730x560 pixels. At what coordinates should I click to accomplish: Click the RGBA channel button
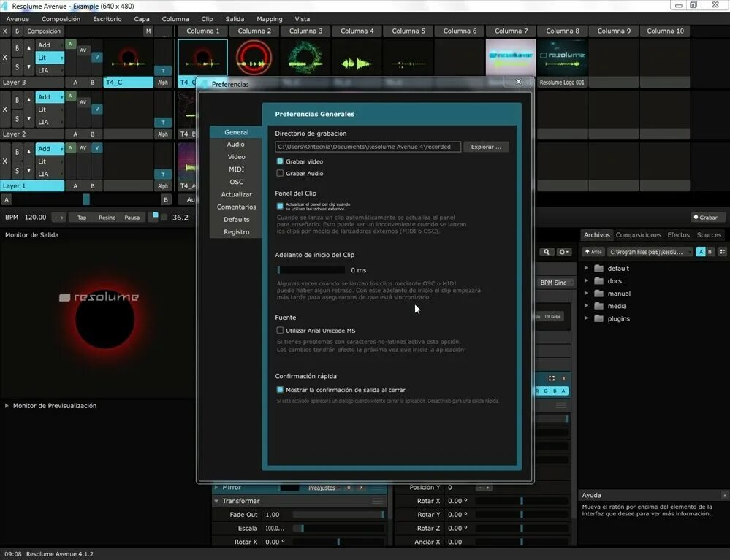[552, 391]
